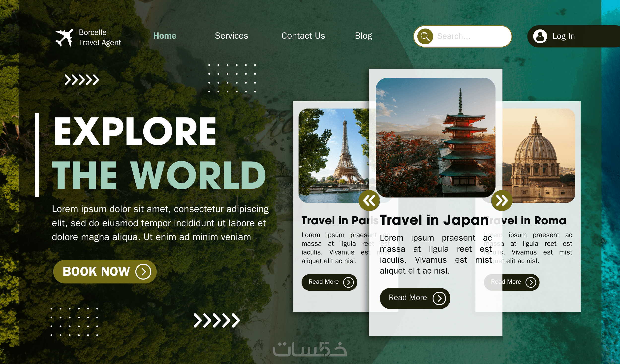Select the Japan pagoda photo
This screenshot has height=364, width=620.
[435, 138]
